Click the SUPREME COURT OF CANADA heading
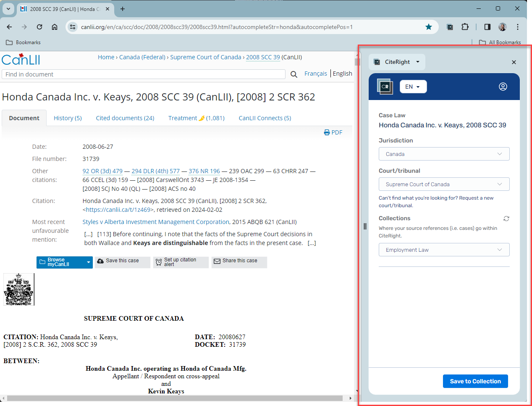This screenshot has width=532, height=406. (x=134, y=319)
